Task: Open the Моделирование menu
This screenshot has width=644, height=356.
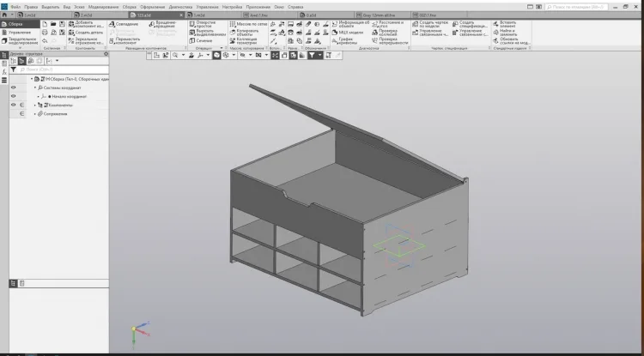Action: (x=104, y=7)
